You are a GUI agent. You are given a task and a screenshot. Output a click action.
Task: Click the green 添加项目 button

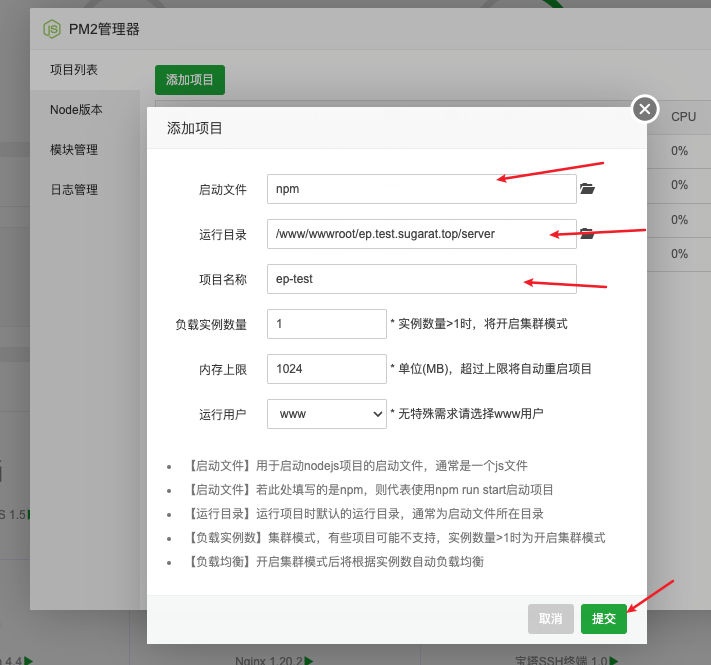(190, 80)
